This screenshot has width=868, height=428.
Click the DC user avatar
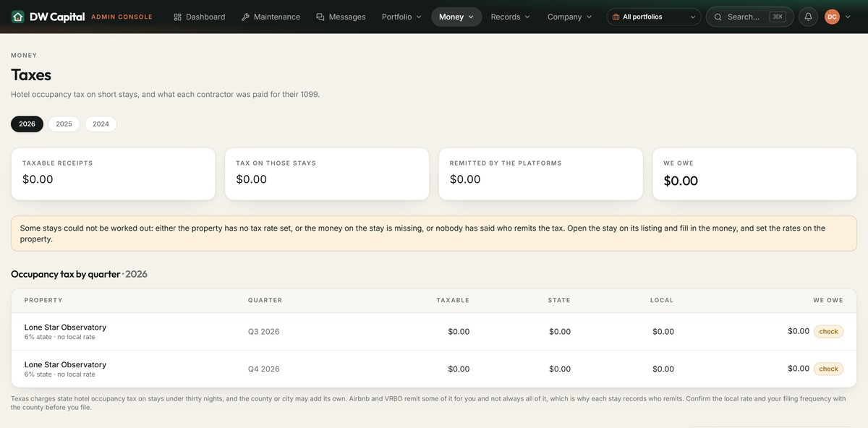832,17
